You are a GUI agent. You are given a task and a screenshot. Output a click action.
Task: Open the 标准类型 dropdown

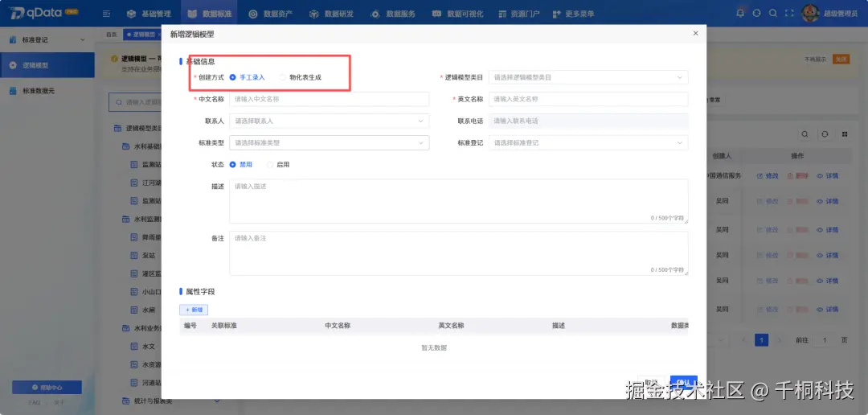330,142
